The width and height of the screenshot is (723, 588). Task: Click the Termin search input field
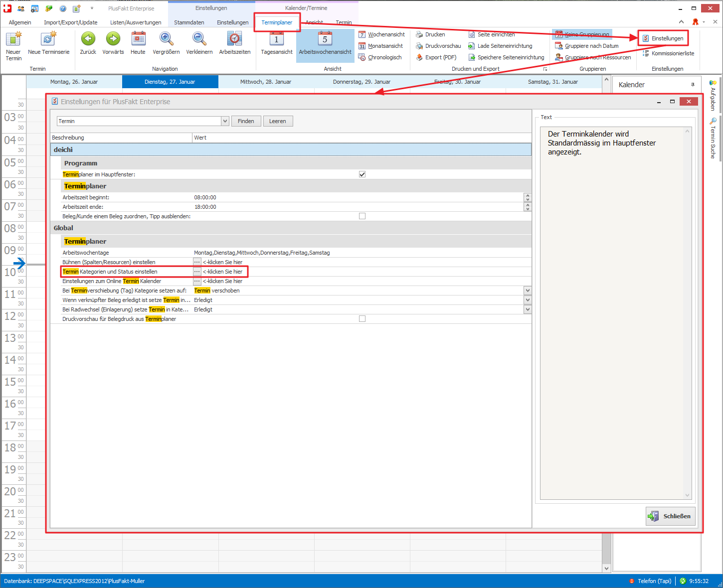[x=139, y=121]
